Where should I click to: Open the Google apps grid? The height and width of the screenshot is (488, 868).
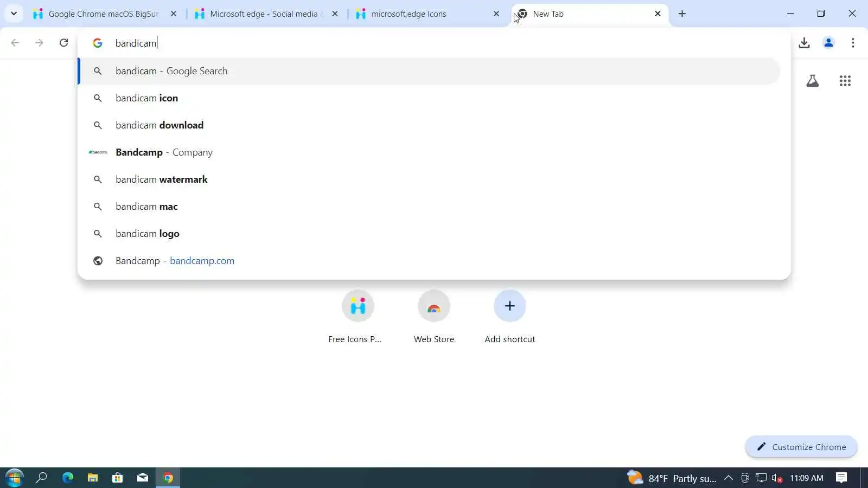(845, 81)
